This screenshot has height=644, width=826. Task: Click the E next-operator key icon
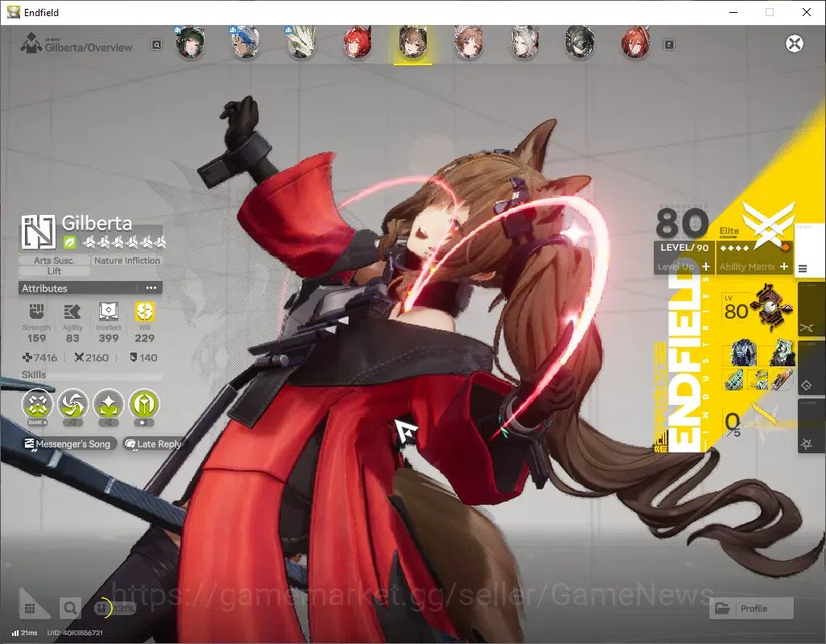point(669,45)
